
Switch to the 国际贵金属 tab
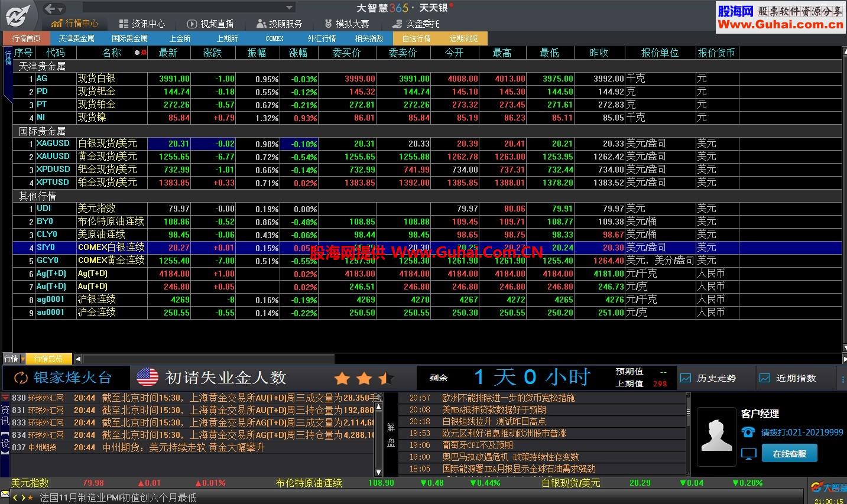coord(129,38)
